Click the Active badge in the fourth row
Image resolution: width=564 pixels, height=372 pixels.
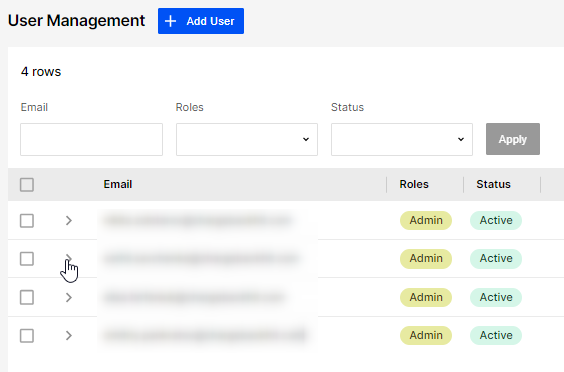(x=496, y=335)
